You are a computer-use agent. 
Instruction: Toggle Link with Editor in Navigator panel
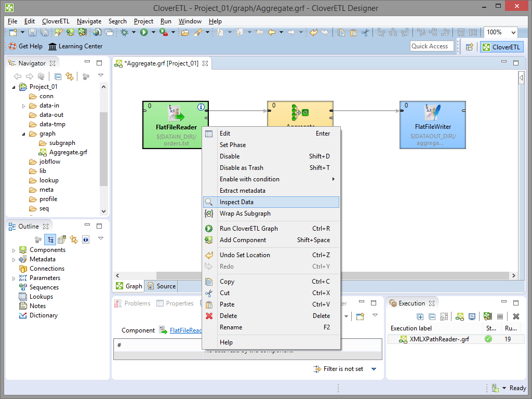[69, 76]
